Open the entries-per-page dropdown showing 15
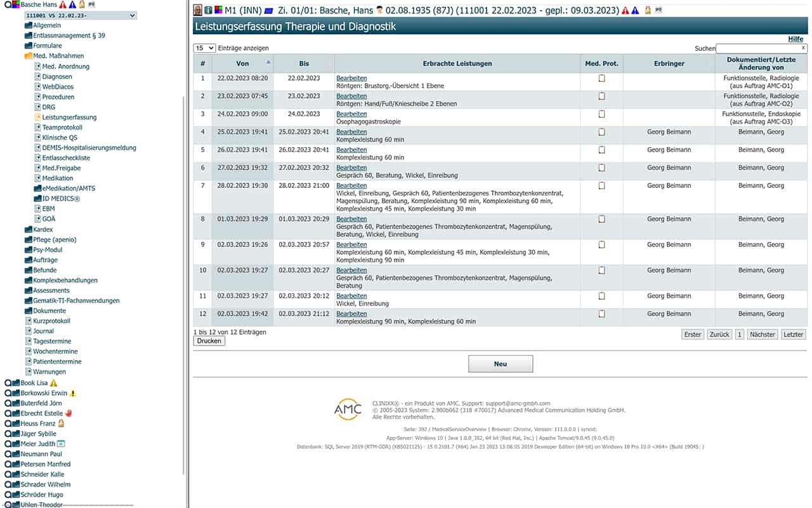Image resolution: width=812 pixels, height=508 pixels. click(204, 48)
